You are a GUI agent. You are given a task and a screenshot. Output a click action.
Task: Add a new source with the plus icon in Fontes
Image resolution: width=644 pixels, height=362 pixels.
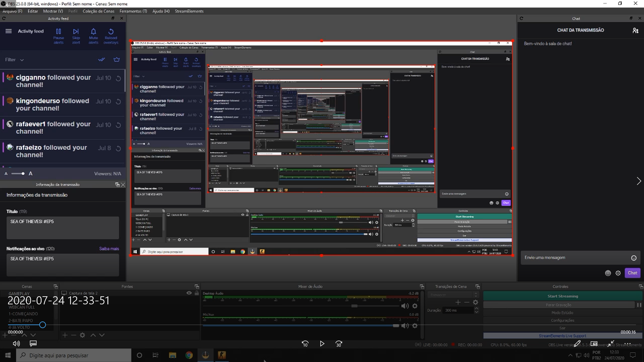point(65,335)
